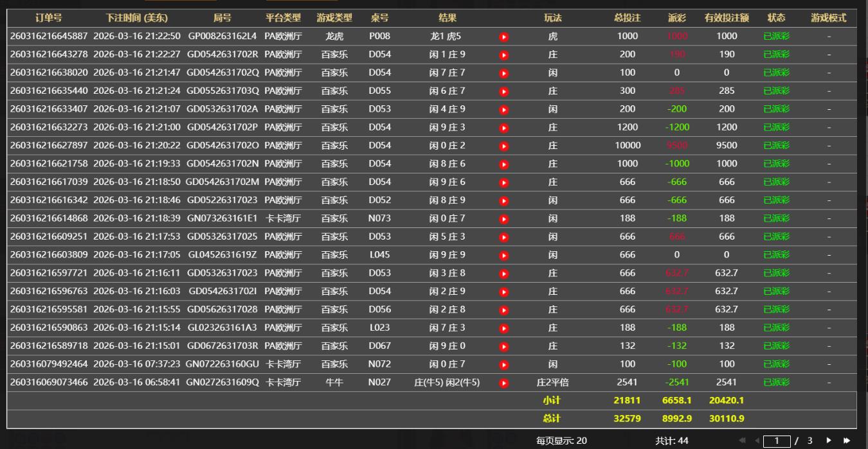Click red play icon for round GD0552631703Q
868x449 pixels.
(x=504, y=91)
